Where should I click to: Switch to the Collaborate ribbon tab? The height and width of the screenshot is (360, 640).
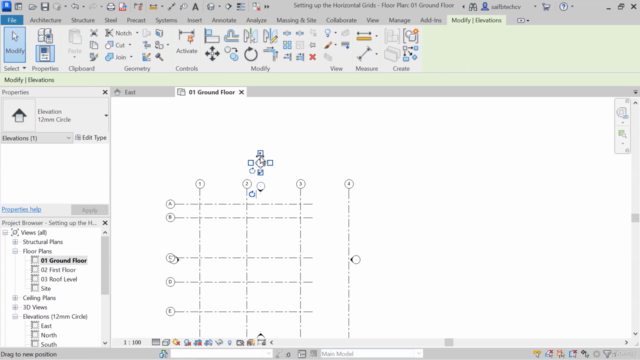point(341,20)
